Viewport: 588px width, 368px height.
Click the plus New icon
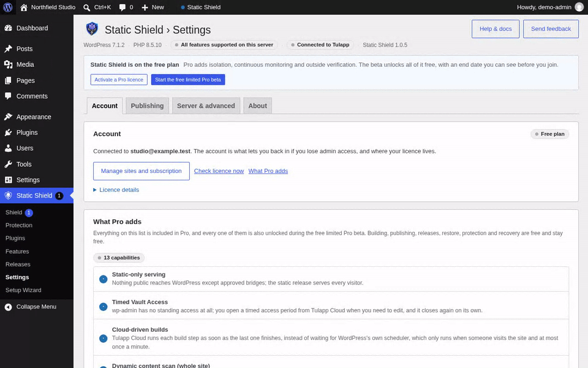(x=145, y=7)
